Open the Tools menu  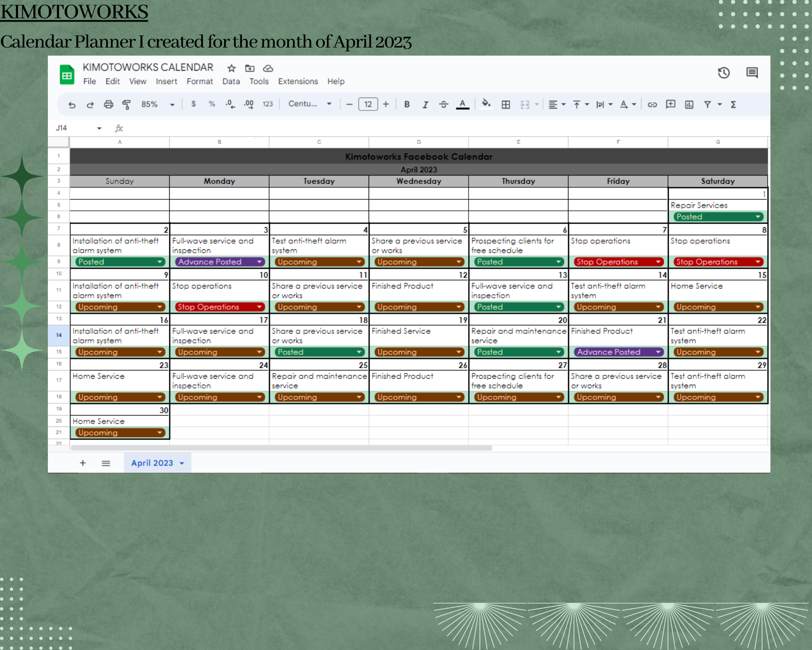259,81
